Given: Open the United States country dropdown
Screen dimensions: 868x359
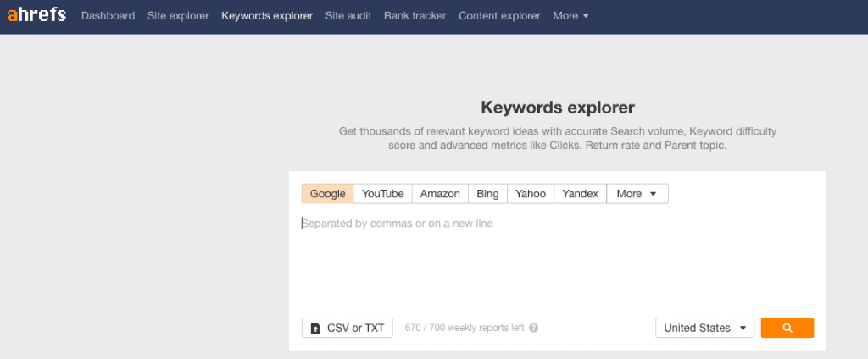Looking at the screenshot, I should (704, 328).
